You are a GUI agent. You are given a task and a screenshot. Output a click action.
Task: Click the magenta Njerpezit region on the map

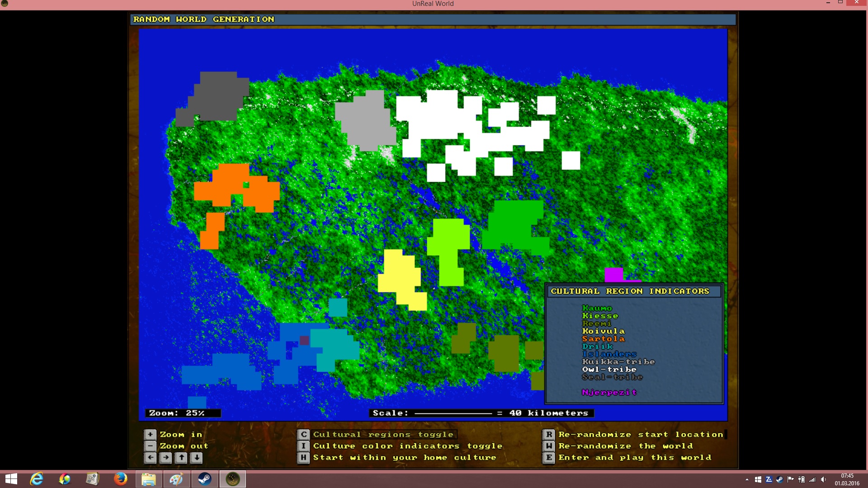tap(614, 274)
